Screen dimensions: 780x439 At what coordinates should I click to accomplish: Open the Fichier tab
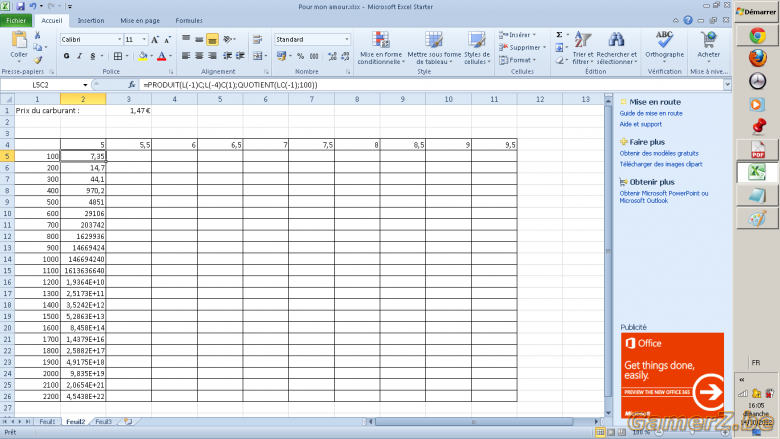[x=16, y=20]
